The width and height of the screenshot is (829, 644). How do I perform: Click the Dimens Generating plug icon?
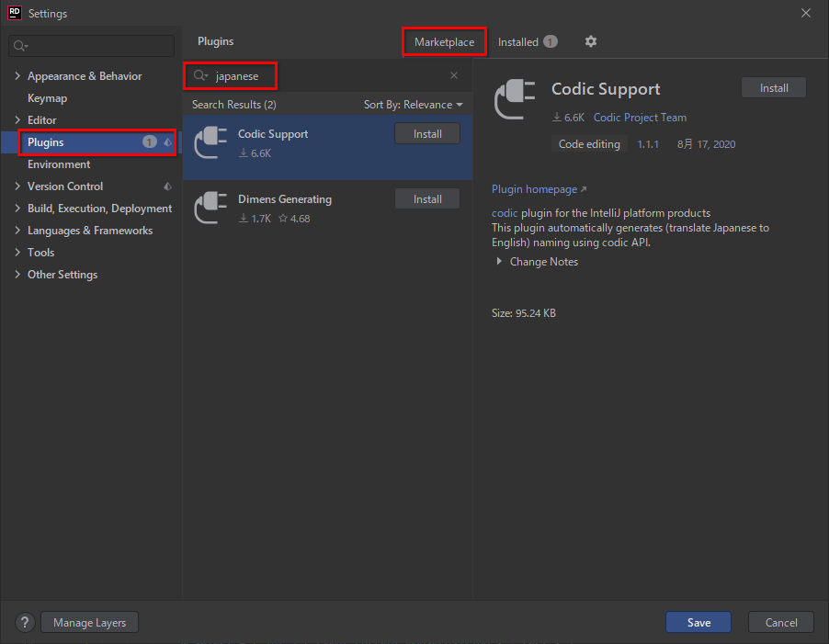[x=210, y=208]
